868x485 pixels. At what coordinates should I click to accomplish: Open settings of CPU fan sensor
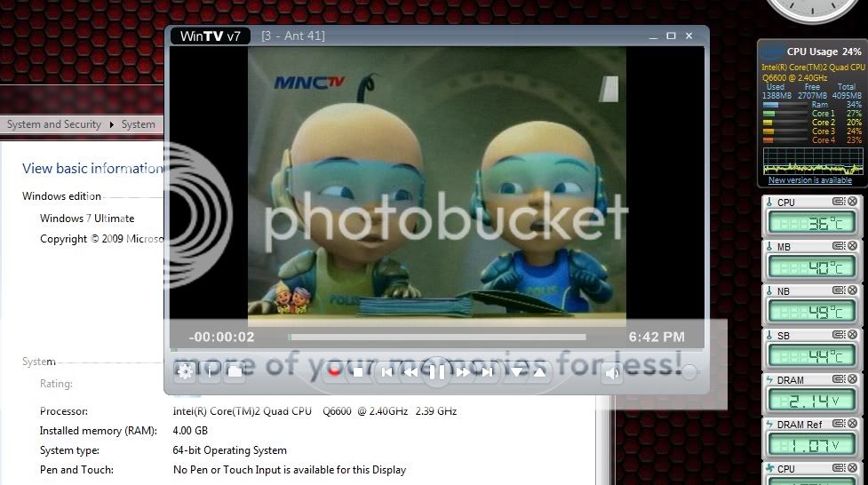pyautogui.click(x=839, y=467)
